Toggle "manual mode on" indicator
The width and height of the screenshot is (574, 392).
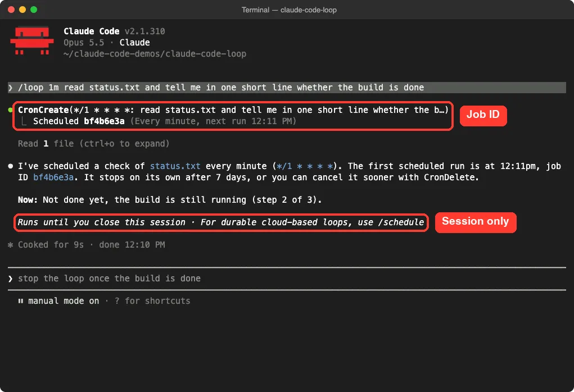tap(64, 301)
